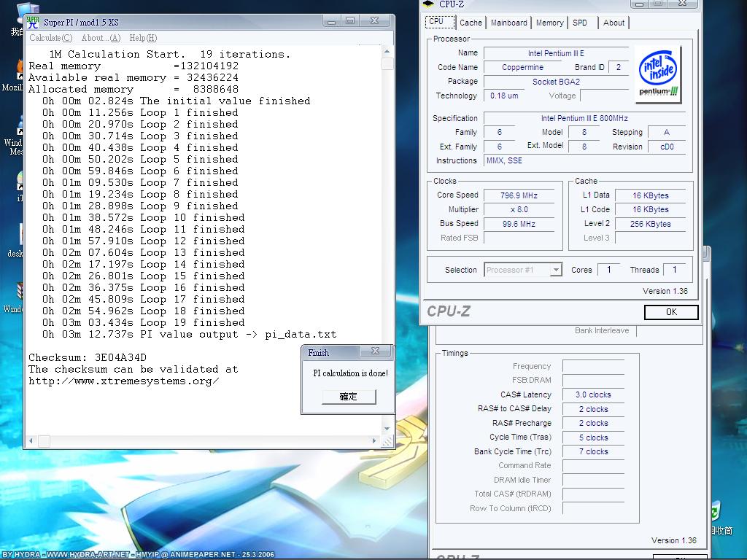The width and height of the screenshot is (747, 560).
Task: Click the Cycle Time (Tras) 5 clocks value
Action: (593, 437)
